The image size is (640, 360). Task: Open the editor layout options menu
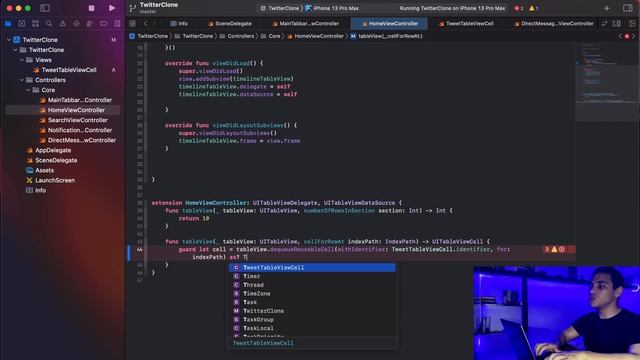[617, 24]
